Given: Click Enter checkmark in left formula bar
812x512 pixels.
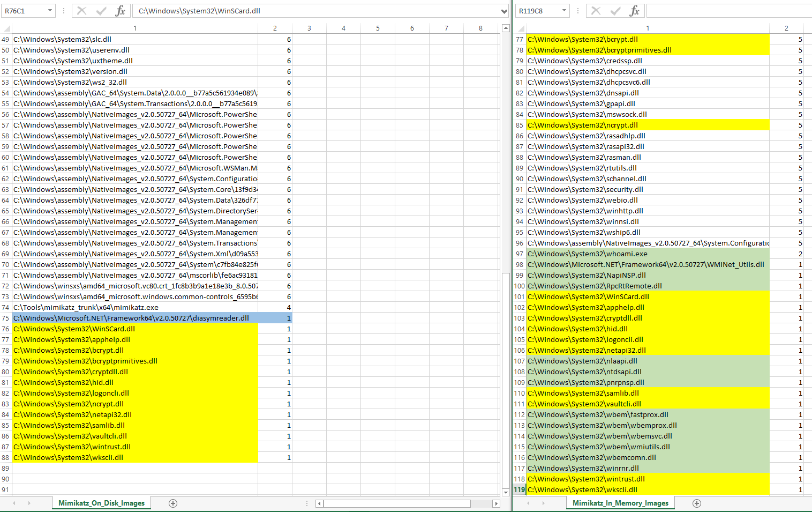Looking at the screenshot, I should pos(101,11).
